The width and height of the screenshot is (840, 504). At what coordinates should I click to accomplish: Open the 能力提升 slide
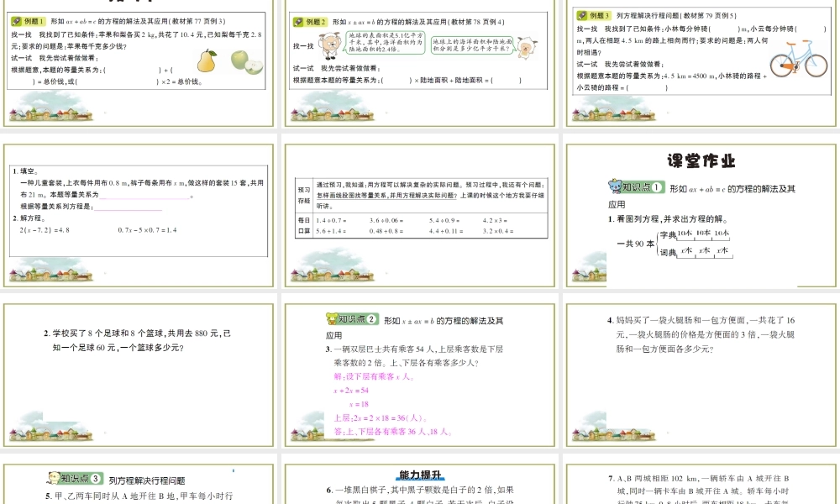pos(419,483)
